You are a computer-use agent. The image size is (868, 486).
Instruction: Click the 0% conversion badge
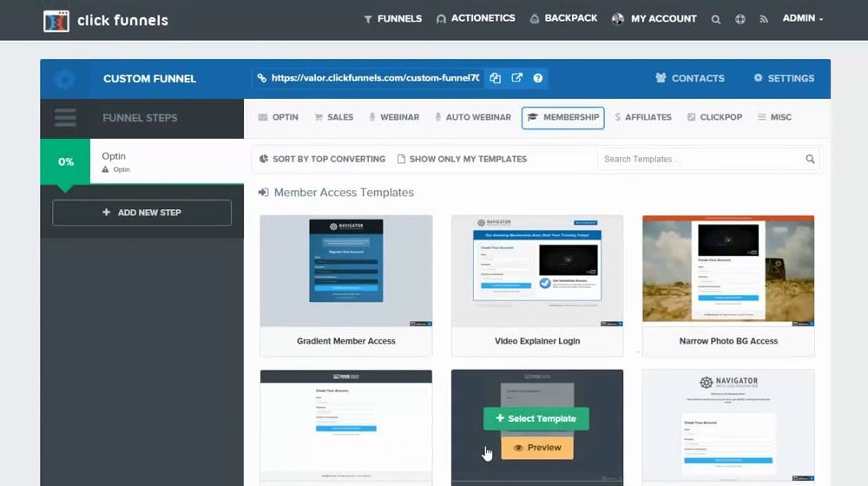pyautogui.click(x=65, y=161)
